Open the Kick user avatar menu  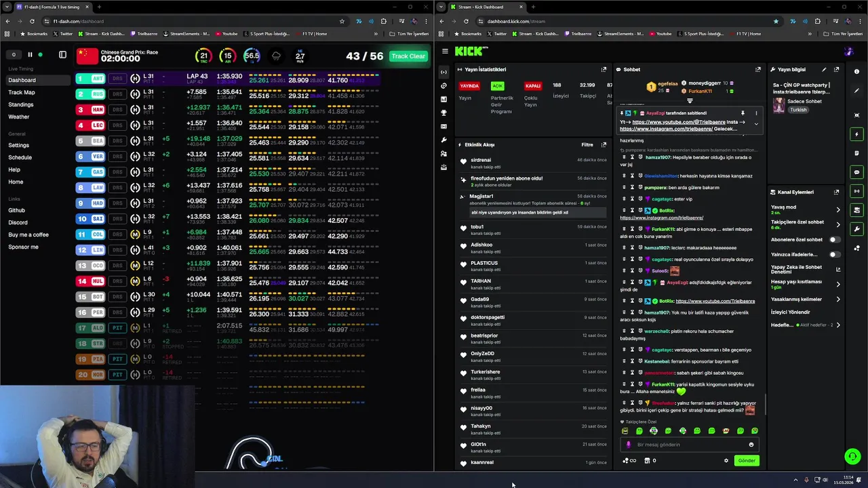tap(849, 52)
